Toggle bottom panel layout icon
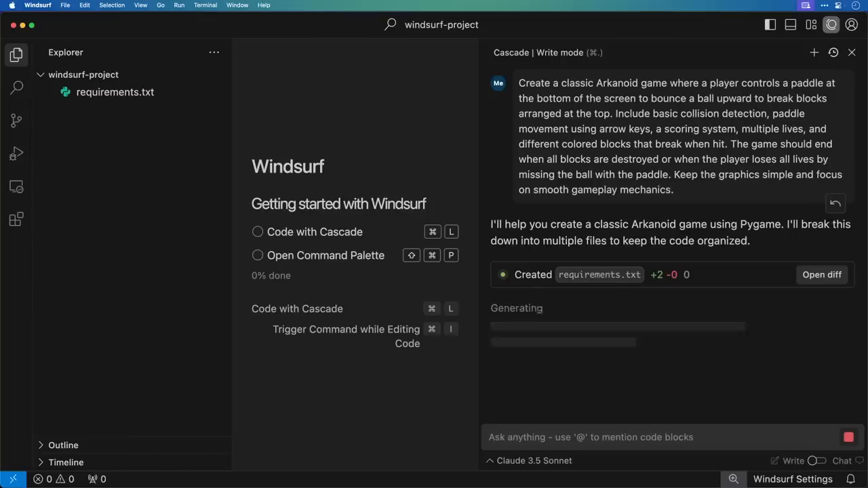The image size is (868, 488). 791,24
